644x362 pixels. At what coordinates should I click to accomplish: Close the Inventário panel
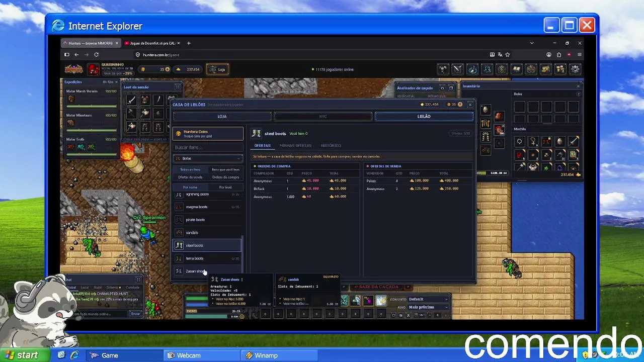(x=578, y=86)
